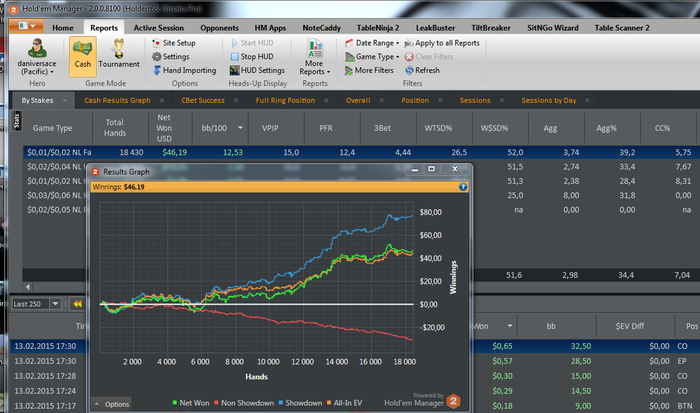
Task: Close the Position report tab
Action: [440, 100]
